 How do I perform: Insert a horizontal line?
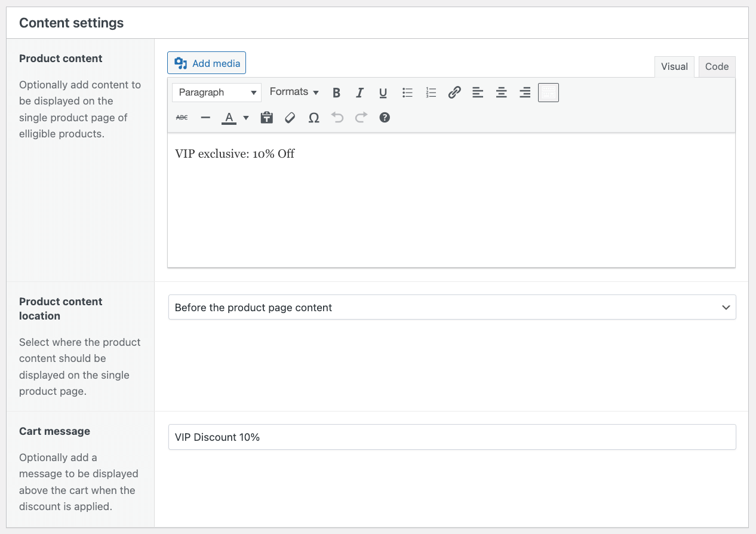point(205,117)
